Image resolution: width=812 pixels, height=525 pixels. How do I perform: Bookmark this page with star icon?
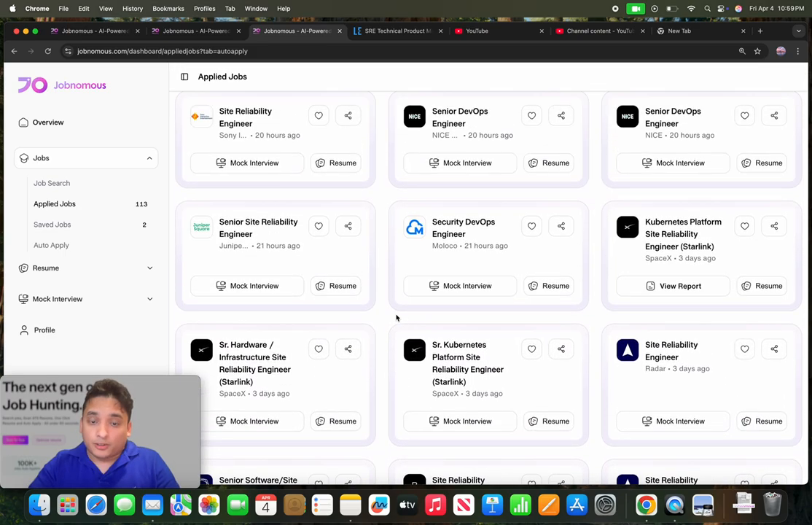click(x=757, y=51)
